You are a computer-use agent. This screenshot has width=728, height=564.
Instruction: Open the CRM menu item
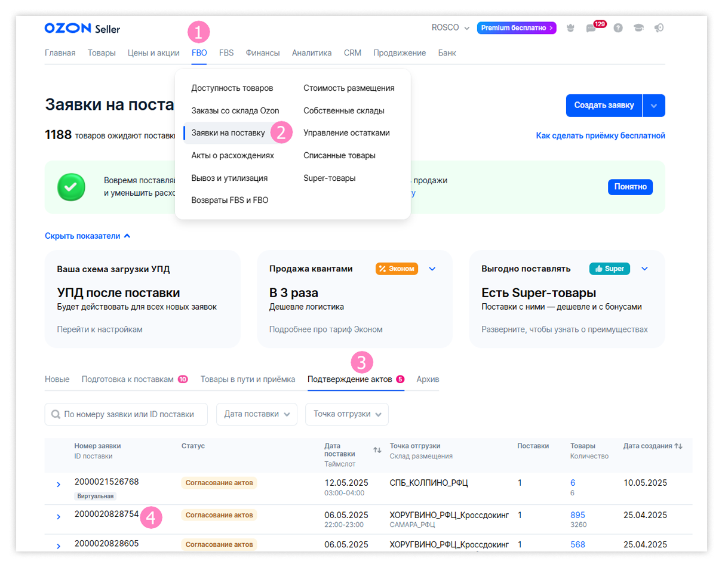(352, 53)
